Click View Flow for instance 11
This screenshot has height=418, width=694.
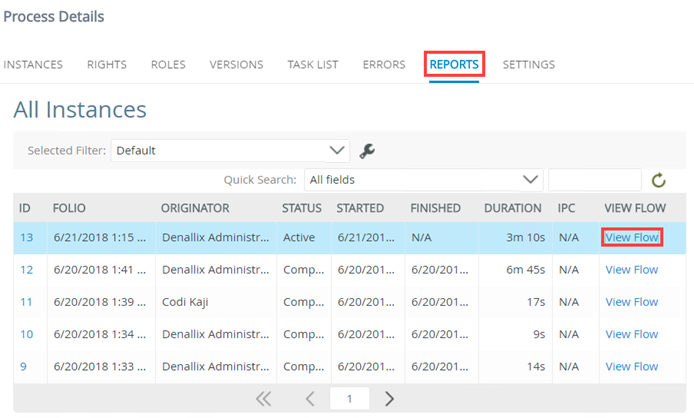click(x=631, y=302)
